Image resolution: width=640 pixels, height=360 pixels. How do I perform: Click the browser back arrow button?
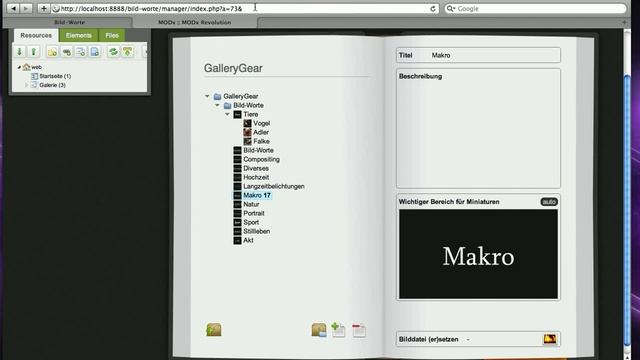point(13,8)
